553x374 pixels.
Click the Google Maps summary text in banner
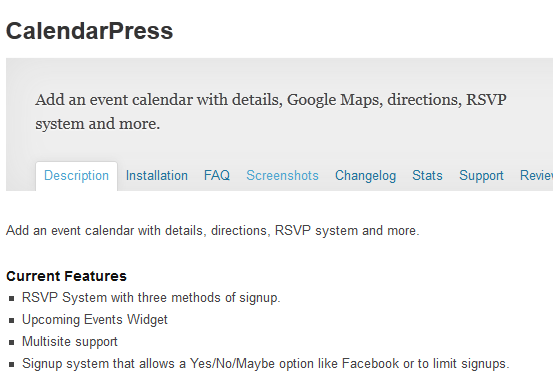coord(271,111)
